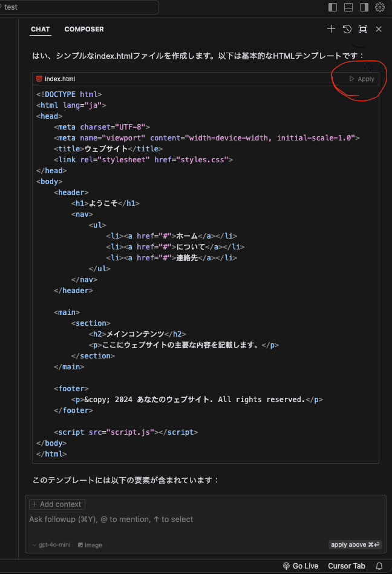Viewport: 392px width, 574px height.
Task: Toggle the secondary side bar layout icon
Action: (364, 7)
